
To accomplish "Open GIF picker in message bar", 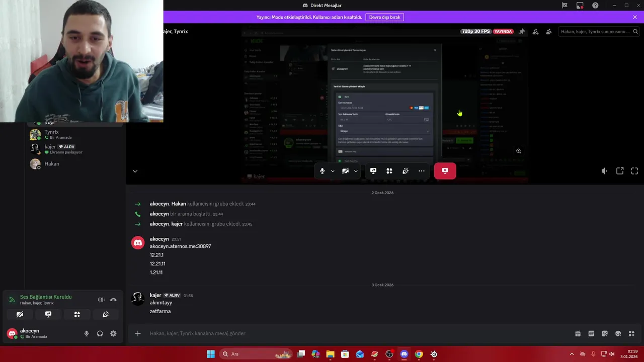I will [x=591, y=333].
